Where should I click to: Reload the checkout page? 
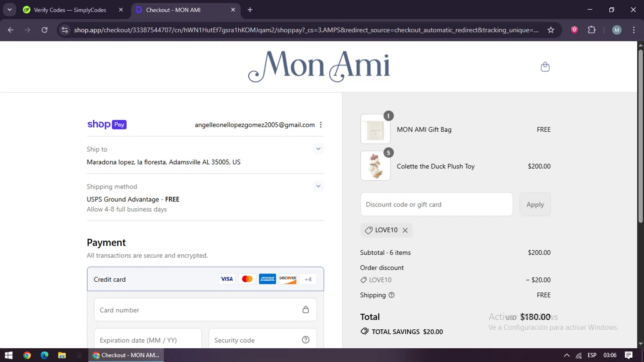click(45, 30)
